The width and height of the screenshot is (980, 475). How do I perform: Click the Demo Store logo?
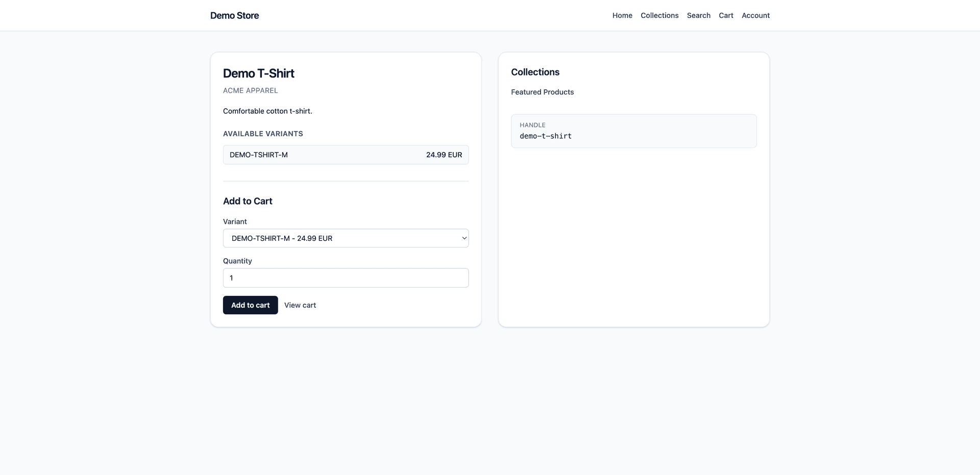pyautogui.click(x=234, y=15)
